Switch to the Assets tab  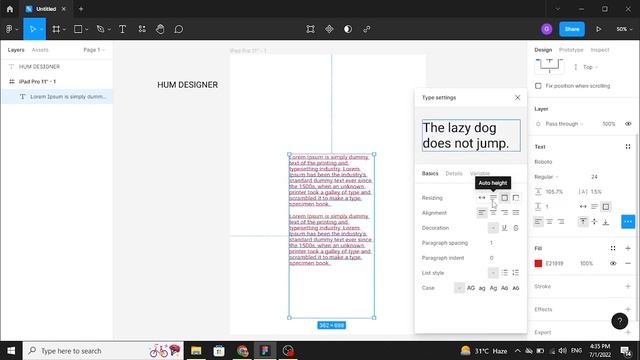40,50
